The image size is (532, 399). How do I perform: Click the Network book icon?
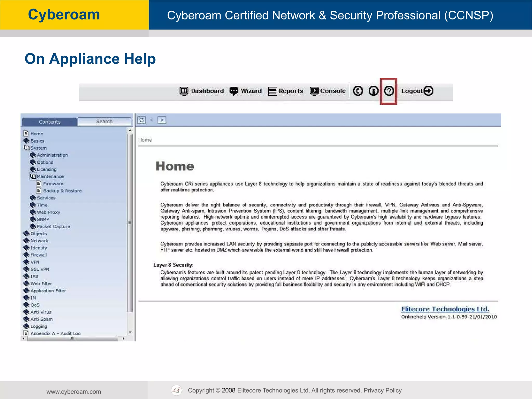click(x=26, y=241)
